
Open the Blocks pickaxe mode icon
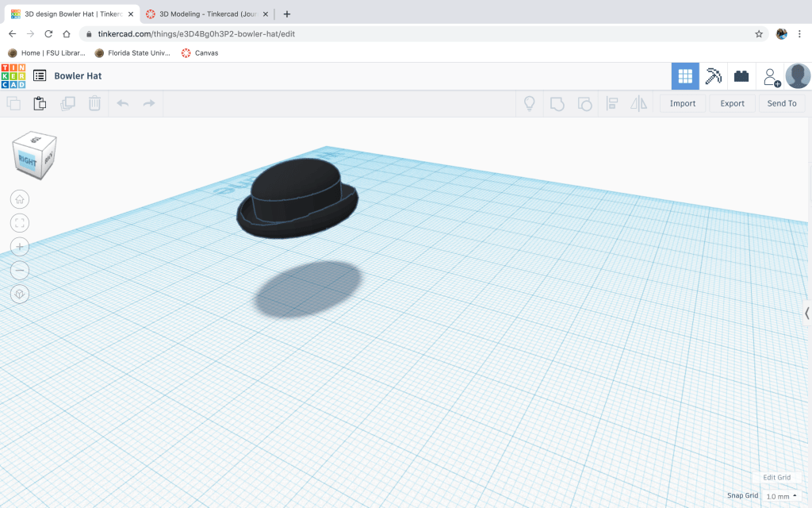pos(713,76)
